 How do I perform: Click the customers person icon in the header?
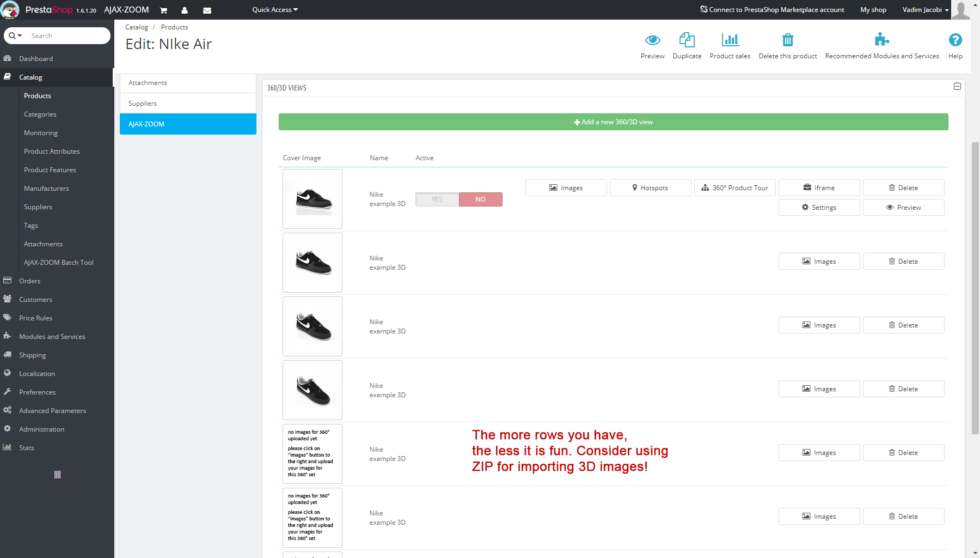pos(185,10)
